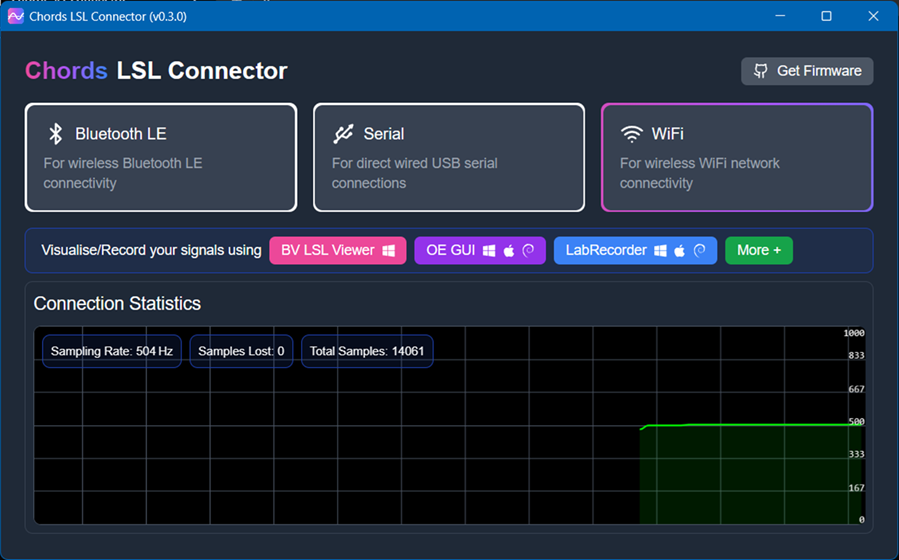Click the GitHub icon on Get Firmware
The image size is (899, 560).
click(x=761, y=71)
